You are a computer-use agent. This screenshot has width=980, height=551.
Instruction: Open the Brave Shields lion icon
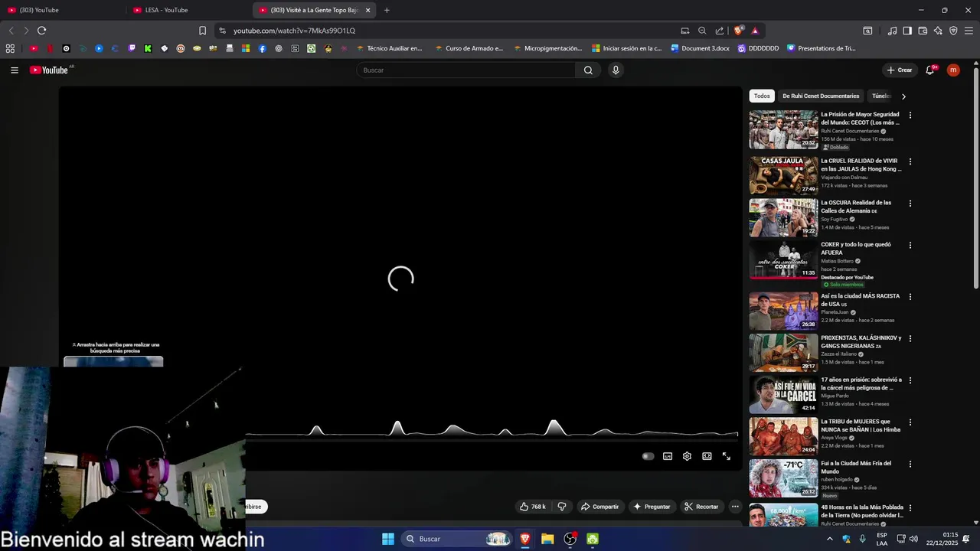(x=738, y=31)
